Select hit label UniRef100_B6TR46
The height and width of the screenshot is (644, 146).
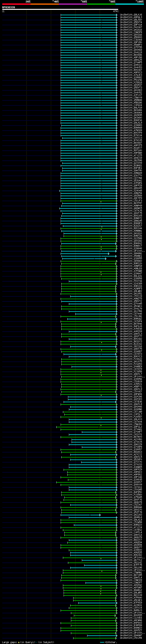coord(131,324)
